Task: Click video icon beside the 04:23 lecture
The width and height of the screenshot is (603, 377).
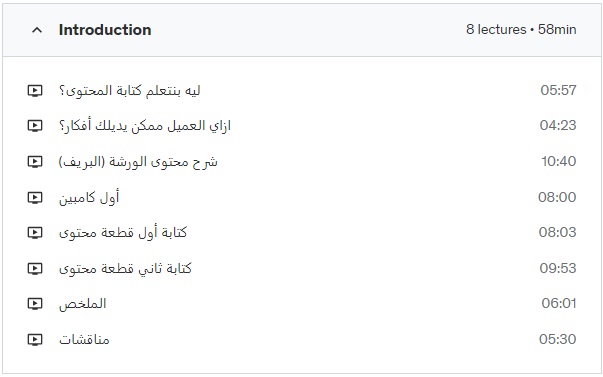Action: pyautogui.click(x=35, y=125)
